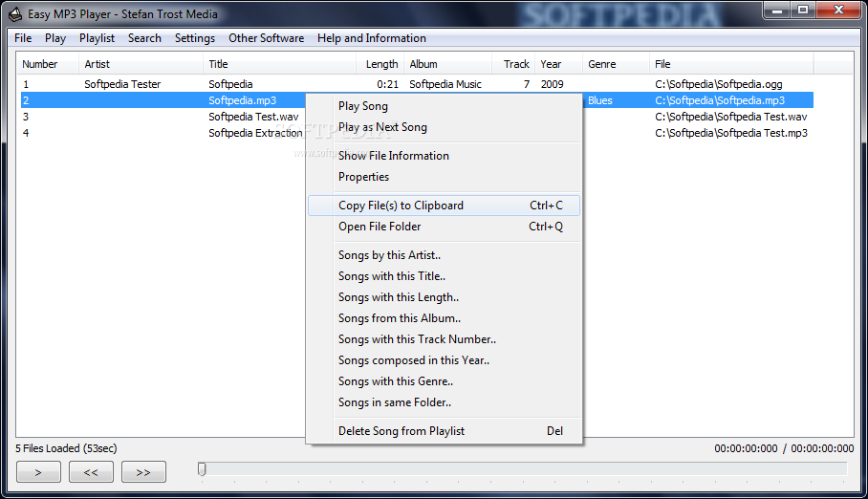Select Copy File(s) to Clipboard
This screenshot has height=499, width=868.
[444, 206]
